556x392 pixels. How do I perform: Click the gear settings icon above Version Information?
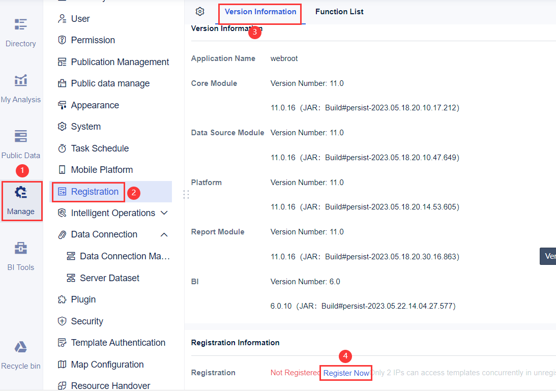199,11
